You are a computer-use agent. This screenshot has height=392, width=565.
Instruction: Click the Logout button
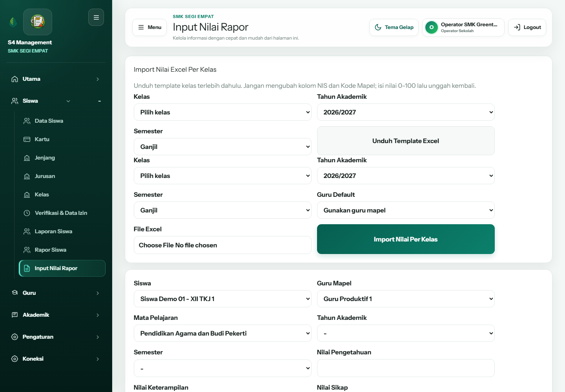coord(527,27)
